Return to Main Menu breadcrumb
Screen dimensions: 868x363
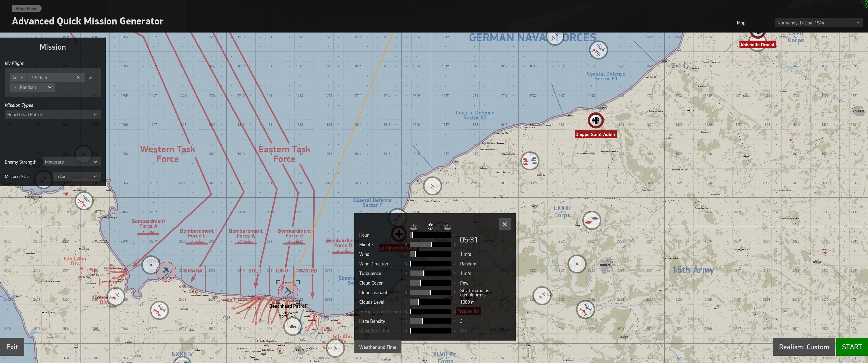(x=27, y=8)
